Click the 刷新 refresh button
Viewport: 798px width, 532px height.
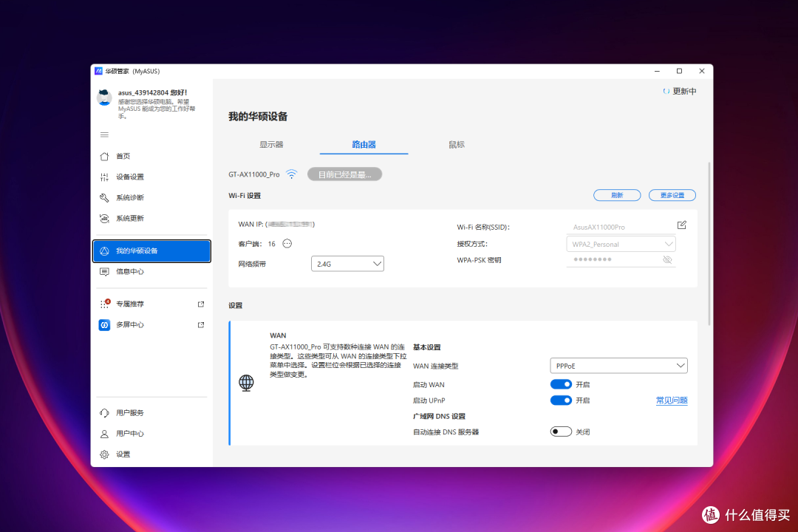point(617,196)
